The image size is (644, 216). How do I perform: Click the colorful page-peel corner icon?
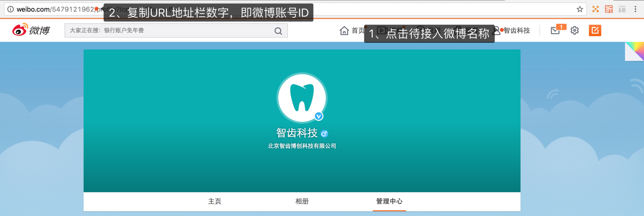[x=634, y=51]
